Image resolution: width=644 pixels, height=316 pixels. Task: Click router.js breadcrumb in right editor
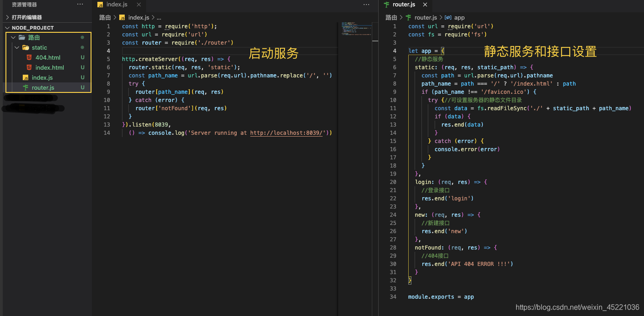[x=426, y=17]
